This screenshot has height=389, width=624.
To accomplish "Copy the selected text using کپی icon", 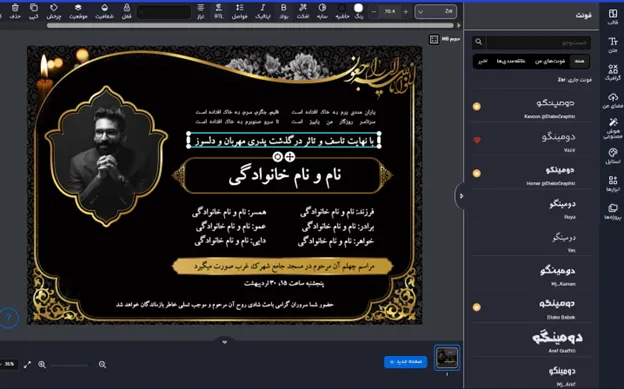I will click(34, 11).
